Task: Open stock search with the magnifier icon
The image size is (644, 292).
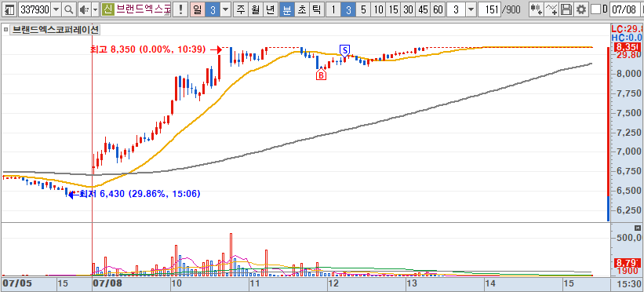Action: (x=69, y=9)
